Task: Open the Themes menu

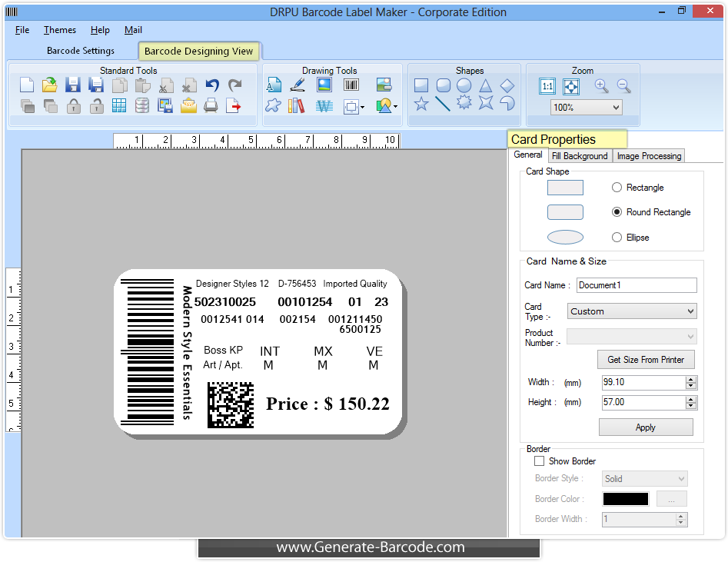Action: pyautogui.click(x=59, y=30)
